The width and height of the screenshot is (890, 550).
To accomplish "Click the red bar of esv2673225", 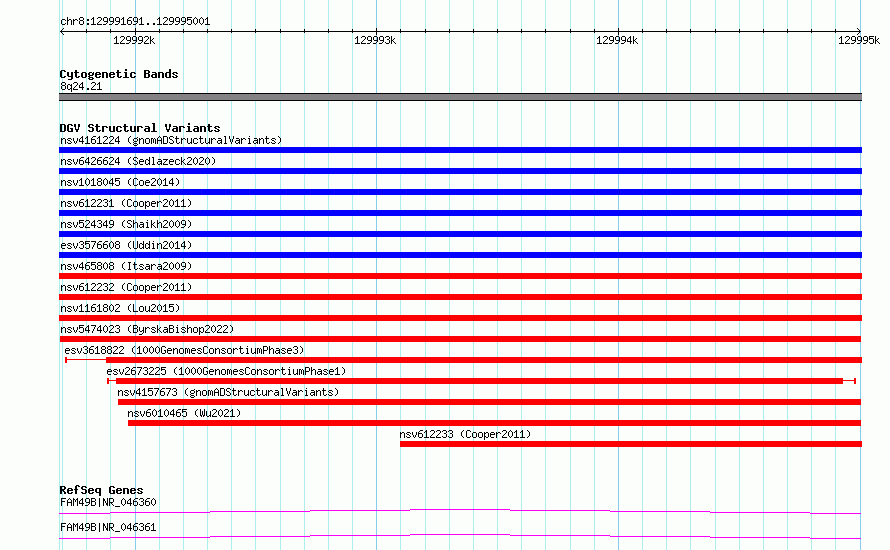I will (x=480, y=381).
